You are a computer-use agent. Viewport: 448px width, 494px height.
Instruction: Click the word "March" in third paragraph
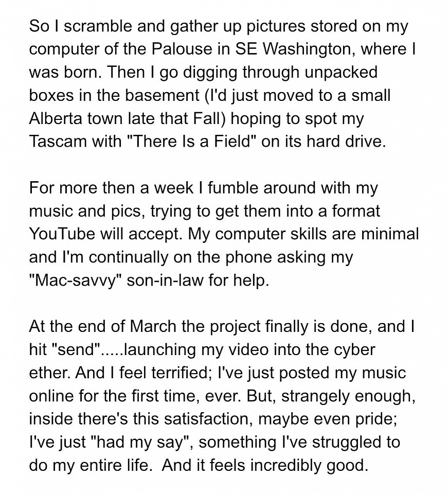153,326
